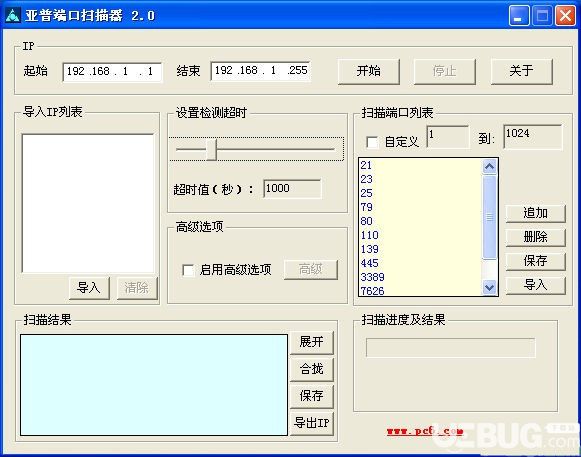Enable the 启用高级选项 checkbox

[188, 270]
